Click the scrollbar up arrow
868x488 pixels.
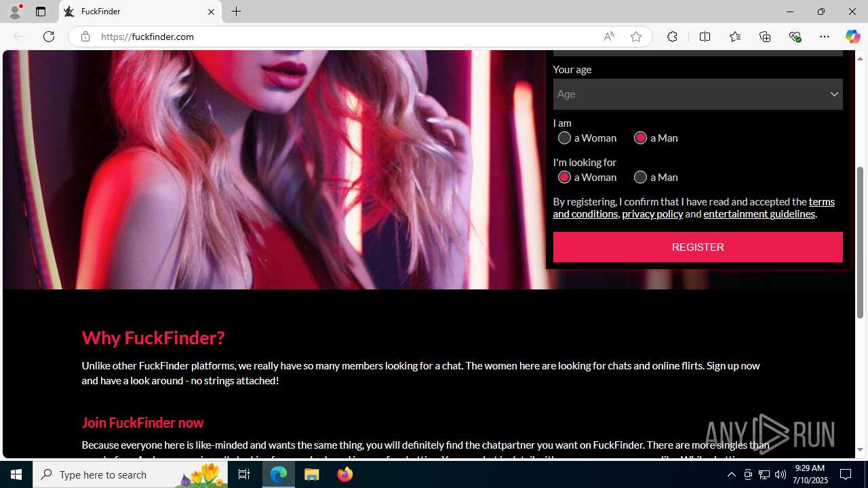coord(861,58)
